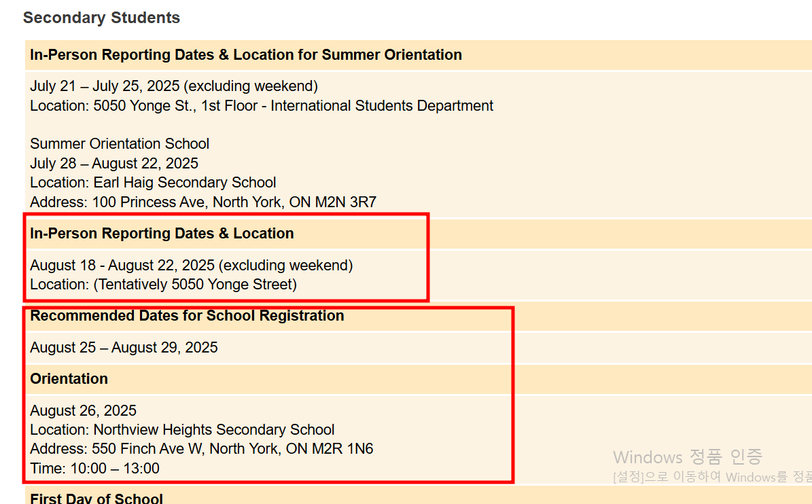Viewport: 812px width, 504px height.
Task: Click the Northview Heights Secondary School location
Action: pos(182,430)
